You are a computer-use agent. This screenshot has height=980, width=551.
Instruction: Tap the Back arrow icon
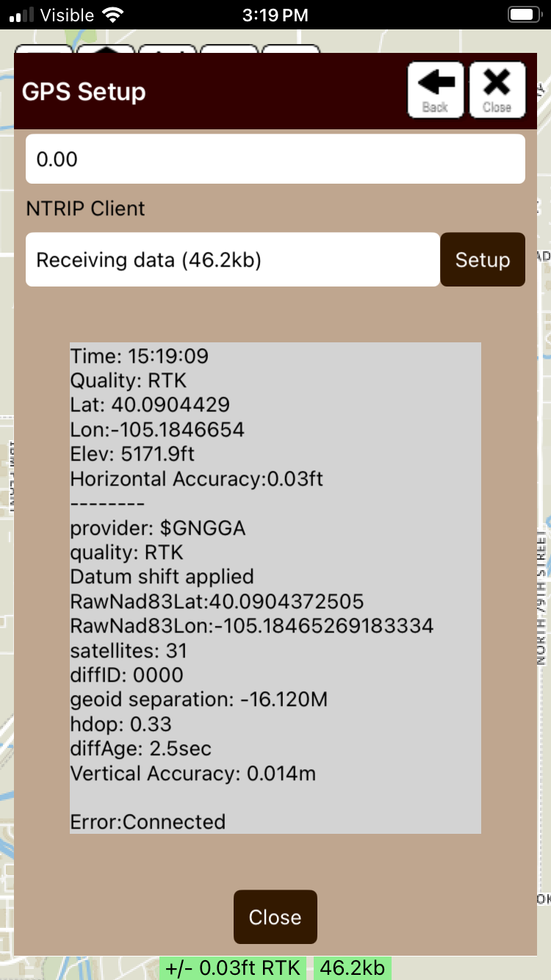(436, 90)
